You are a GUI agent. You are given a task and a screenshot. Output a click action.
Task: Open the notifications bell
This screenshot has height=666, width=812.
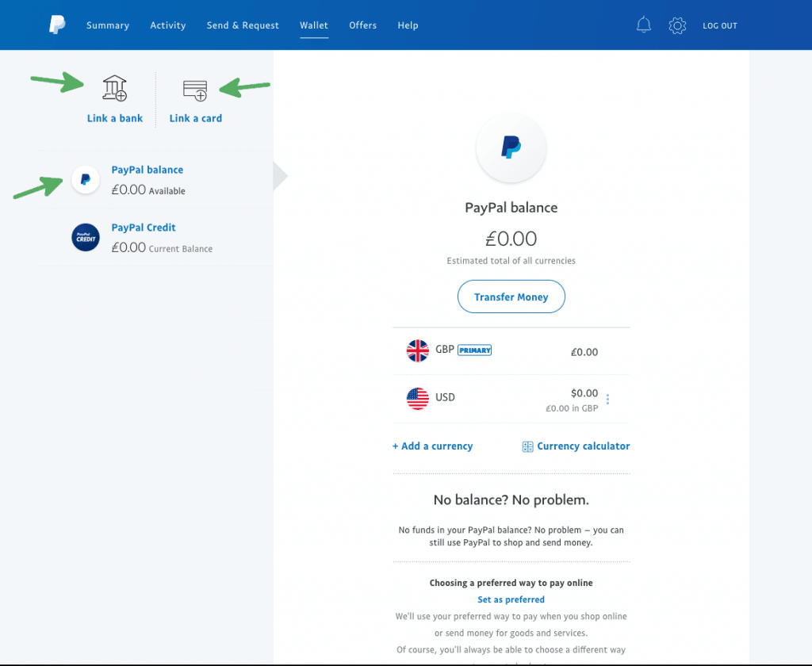pyautogui.click(x=644, y=25)
